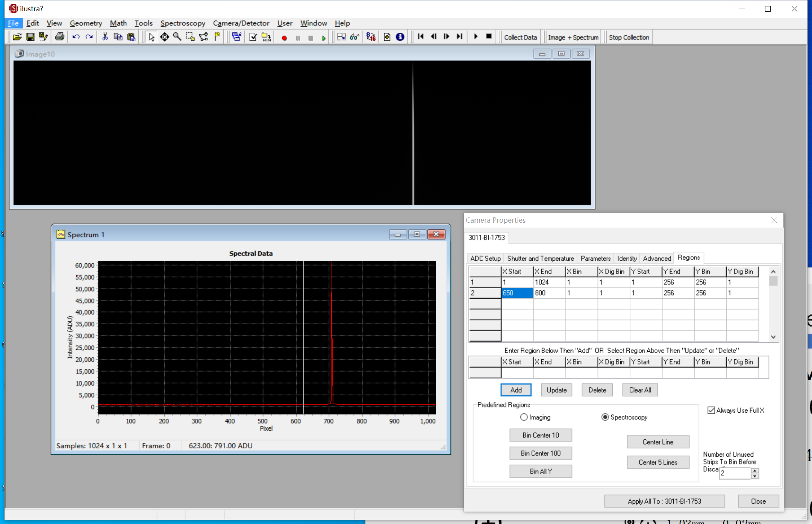Click the Collect Data button
This screenshot has height=524, width=812.
tap(520, 37)
